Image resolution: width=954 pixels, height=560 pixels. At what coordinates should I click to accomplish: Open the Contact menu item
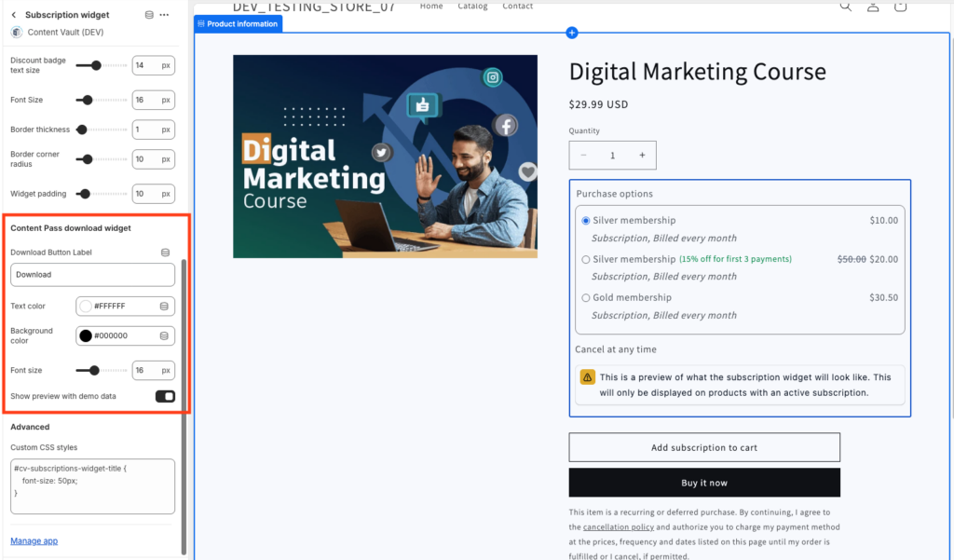(517, 7)
